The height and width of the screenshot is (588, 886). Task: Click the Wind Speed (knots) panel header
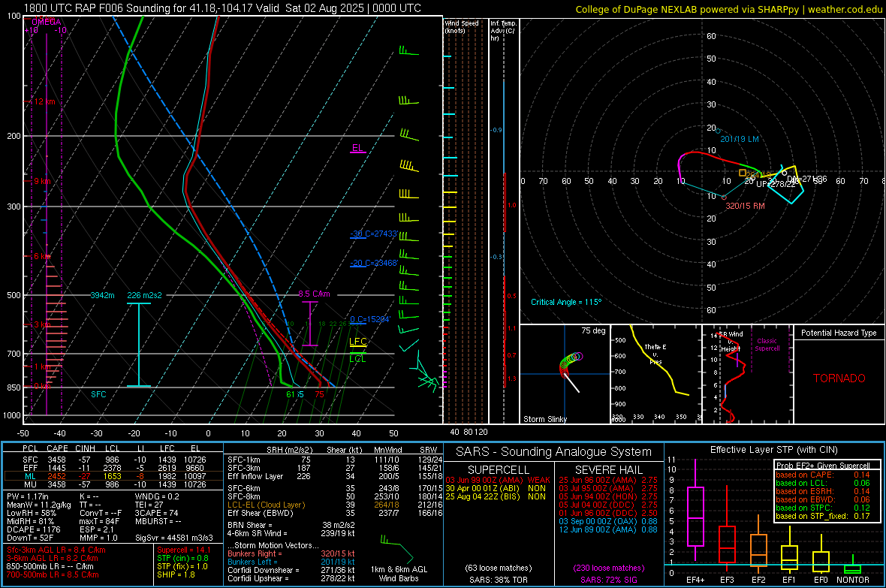click(x=462, y=26)
